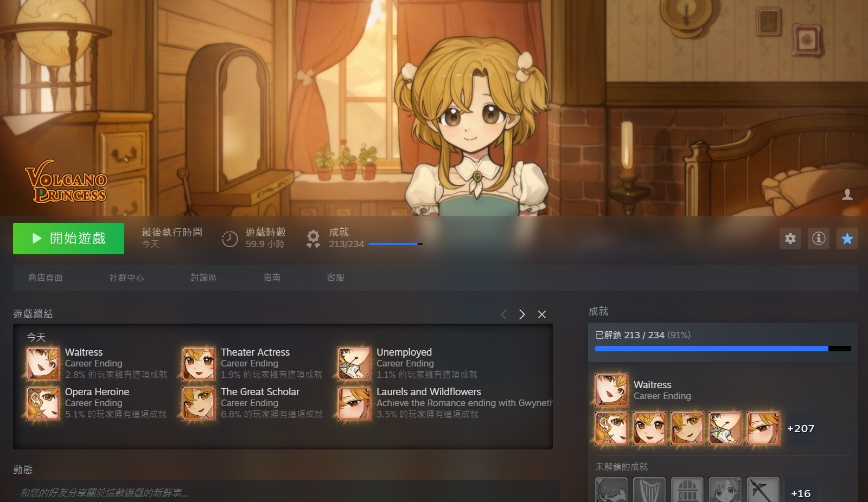Viewport: 868px width, 502px height.
Task: Expand +207 more unlocked achievements
Action: 801,429
